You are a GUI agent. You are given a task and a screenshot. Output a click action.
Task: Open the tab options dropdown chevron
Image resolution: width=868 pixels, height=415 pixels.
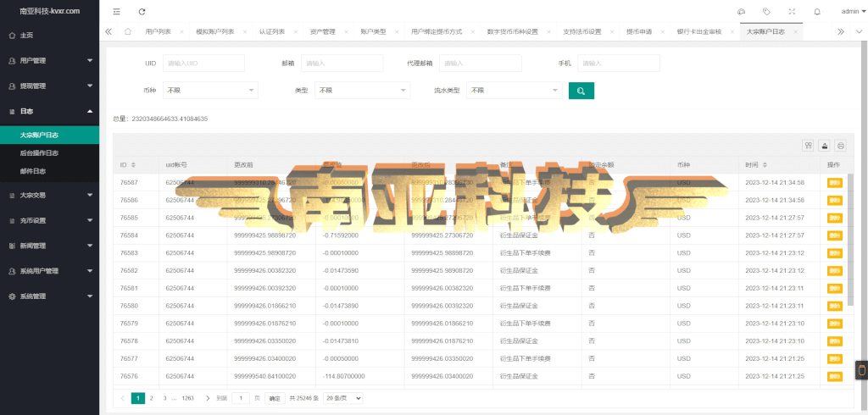tap(859, 31)
